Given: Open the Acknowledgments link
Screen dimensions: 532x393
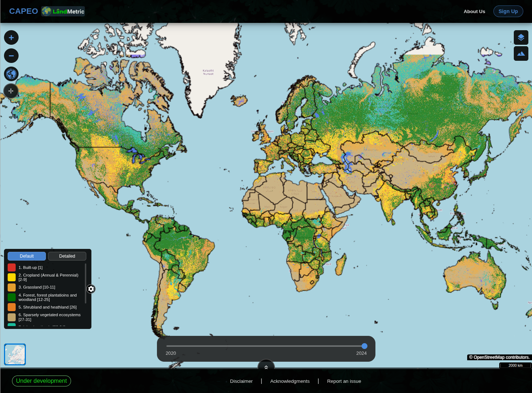Looking at the screenshot, I should 290,381.
